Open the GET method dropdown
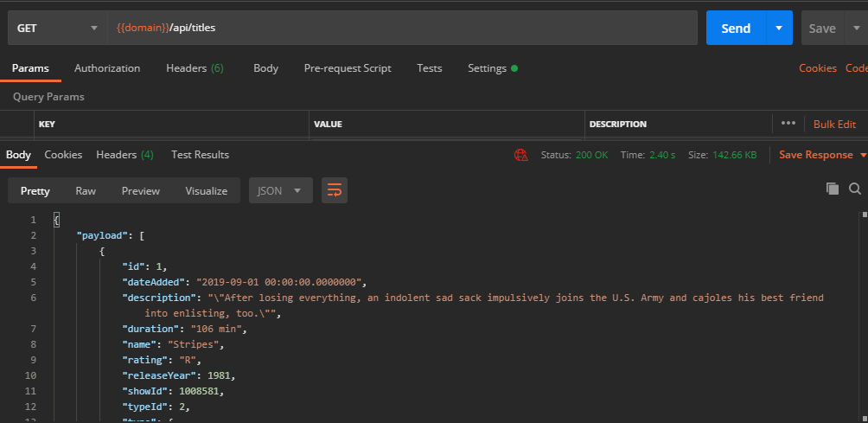 pos(58,28)
